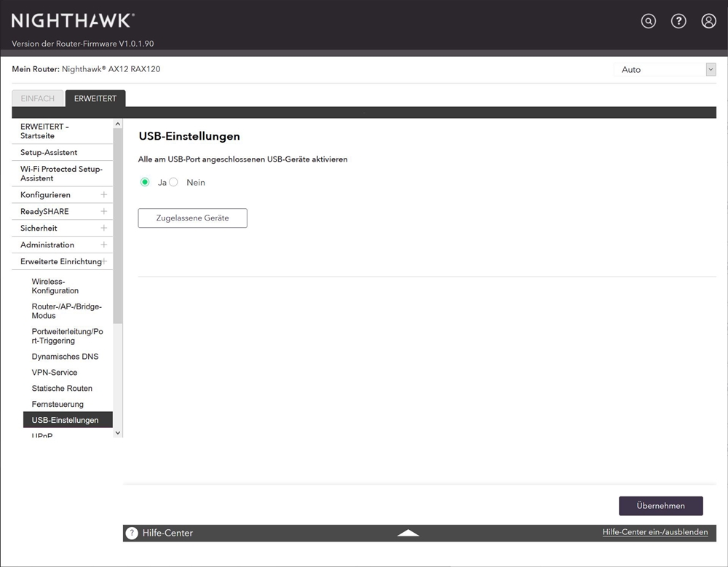The width and height of the screenshot is (728, 567).
Task: Click the Übernehmen button
Action: coord(660,506)
